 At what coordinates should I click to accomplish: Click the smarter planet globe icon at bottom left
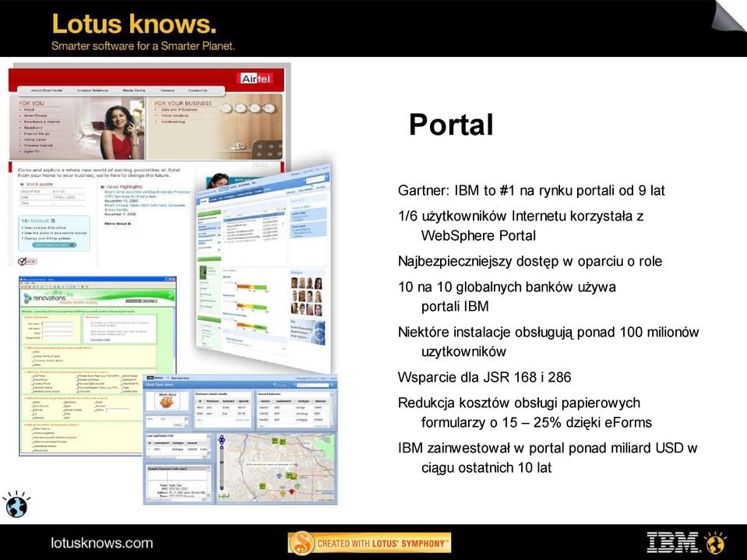16,505
